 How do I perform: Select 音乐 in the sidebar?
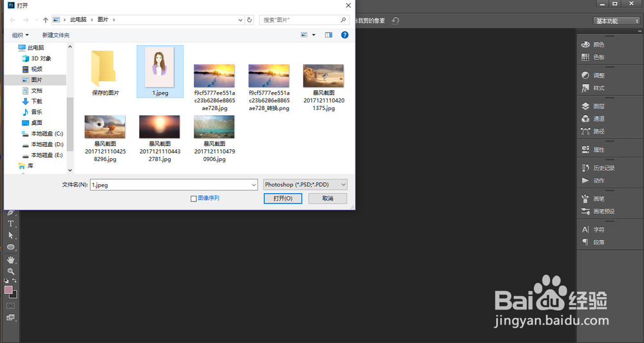click(x=32, y=111)
